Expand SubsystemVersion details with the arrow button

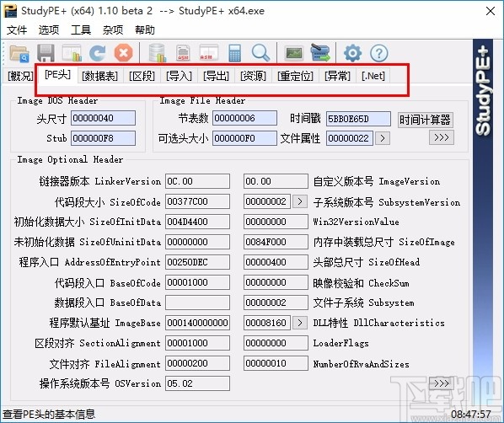point(300,201)
